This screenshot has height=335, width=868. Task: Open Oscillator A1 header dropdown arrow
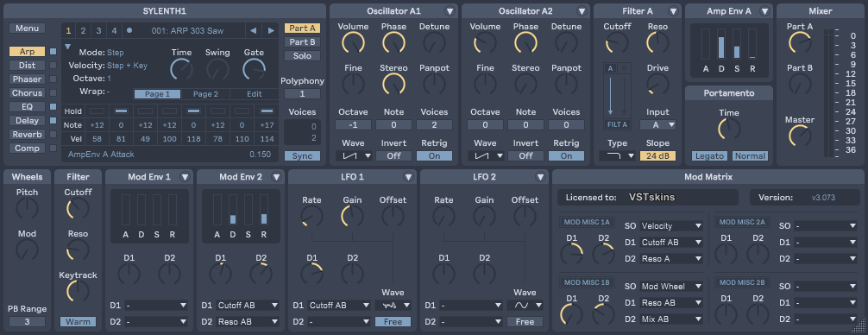(x=450, y=11)
